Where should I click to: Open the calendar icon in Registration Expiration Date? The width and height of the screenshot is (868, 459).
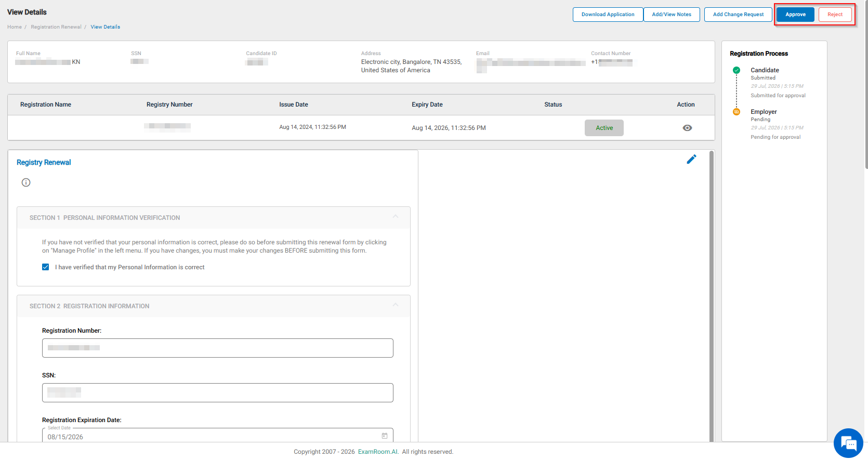coord(385,436)
